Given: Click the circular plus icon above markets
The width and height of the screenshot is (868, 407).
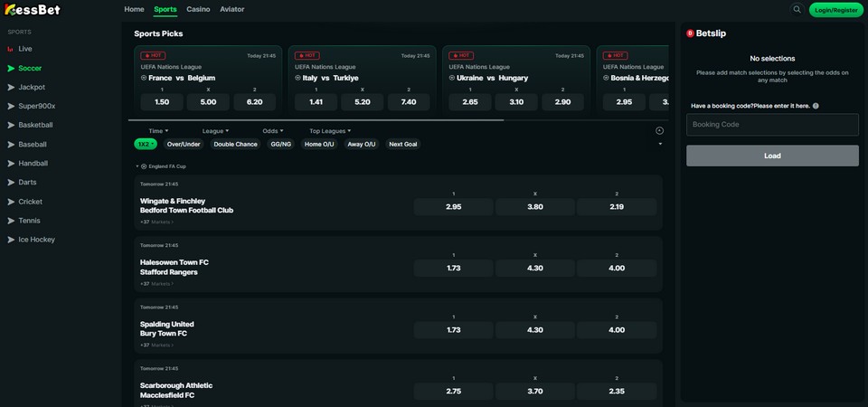Looking at the screenshot, I should (x=659, y=131).
